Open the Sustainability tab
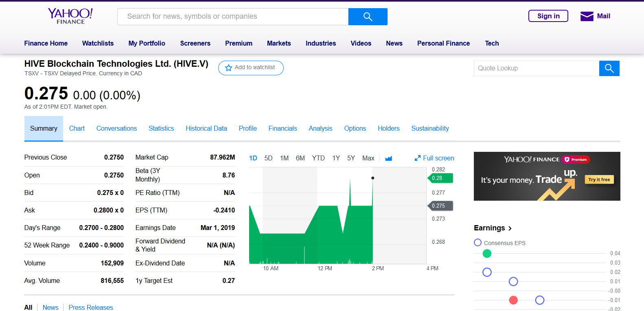This screenshot has width=644, height=311. tap(430, 129)
